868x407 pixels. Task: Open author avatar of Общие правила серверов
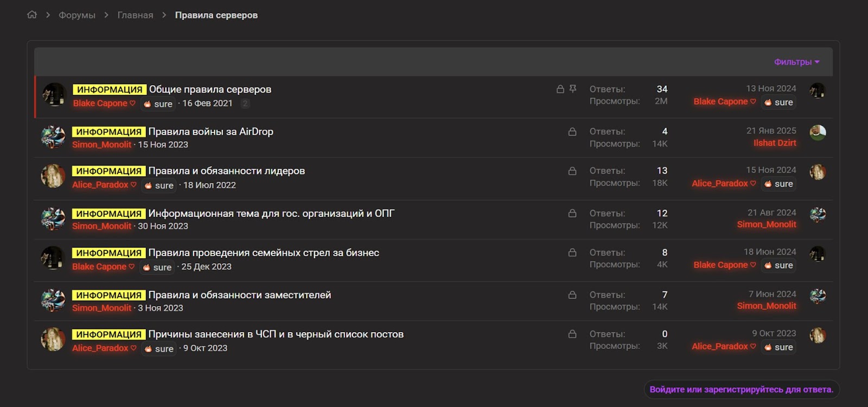(54, 94)
